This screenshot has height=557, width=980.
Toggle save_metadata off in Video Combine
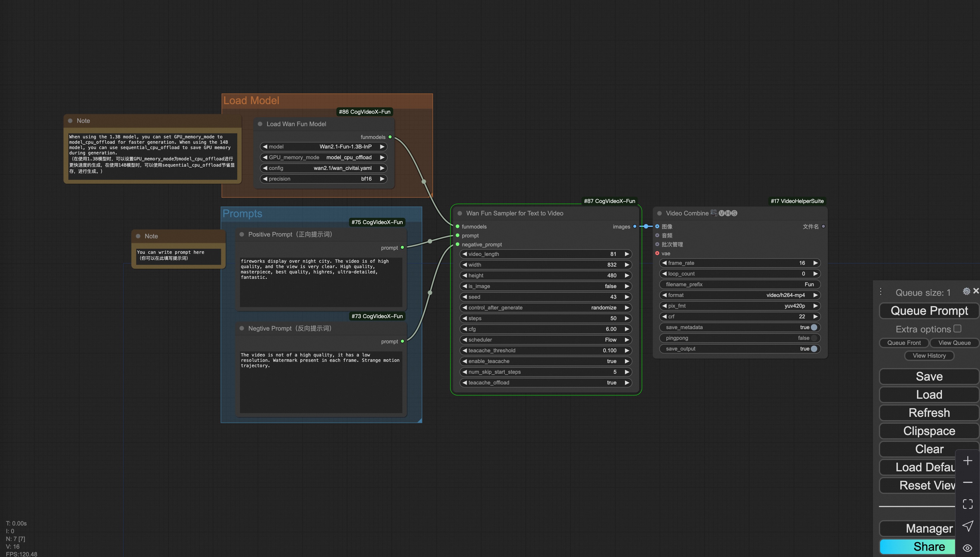tap(813, 327)
